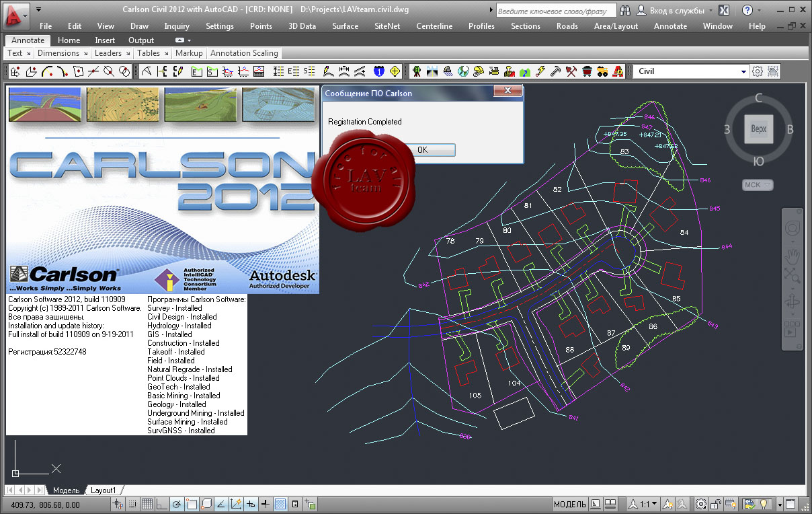
Task: Click the Верх face of the ViewCube
Action: tap(758, 129)
